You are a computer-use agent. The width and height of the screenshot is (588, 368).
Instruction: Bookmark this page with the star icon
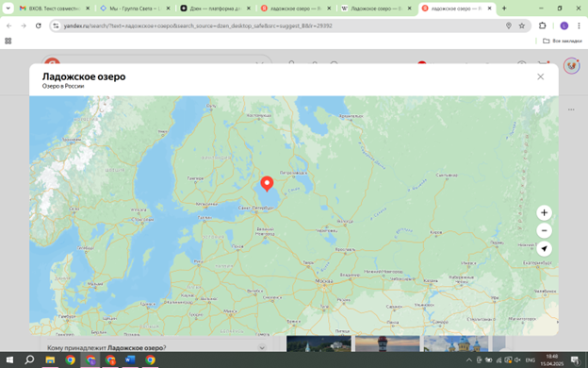point(522,25)
